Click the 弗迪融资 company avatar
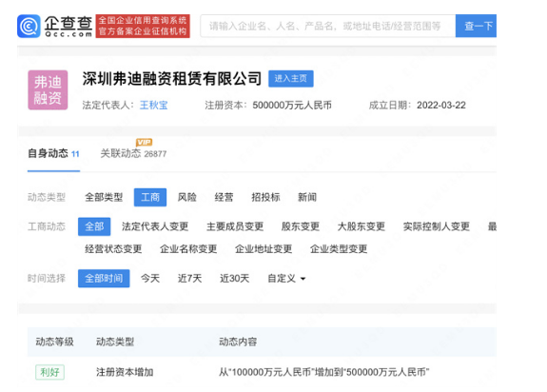The width and height of the screenshot is (547, 392). (x=48, y=90)
